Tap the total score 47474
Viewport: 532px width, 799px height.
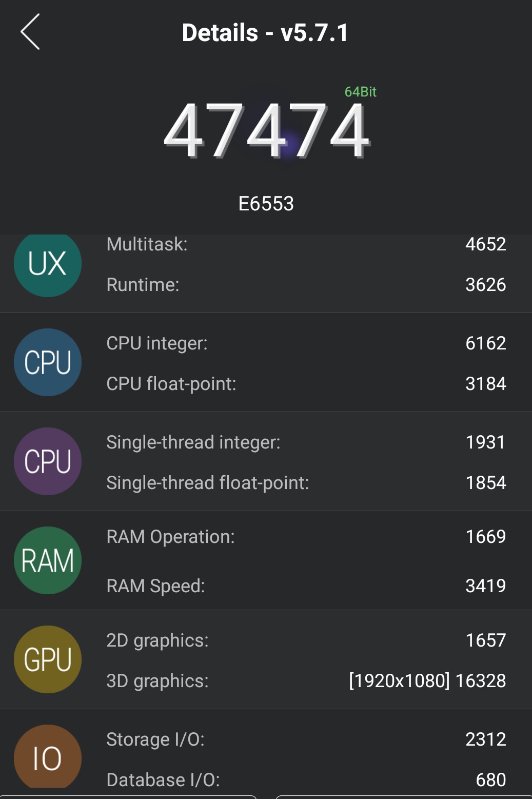coord(266,130)
